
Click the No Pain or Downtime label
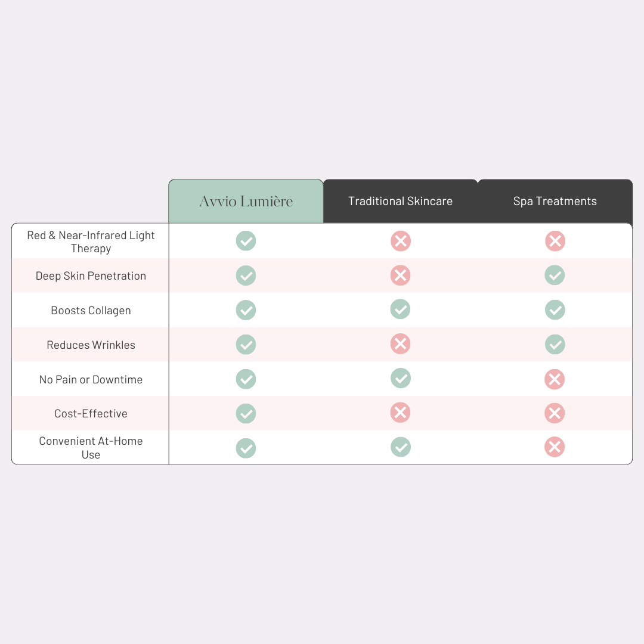pos(91,379)
